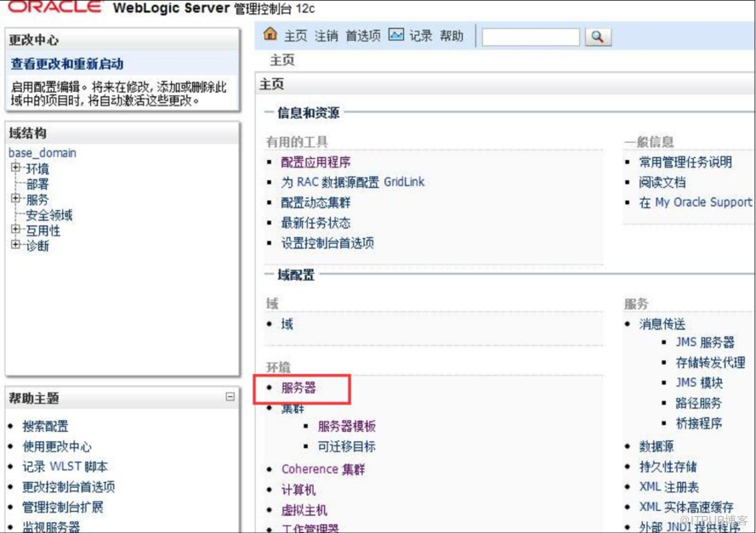Open 服务器模板 link

pyautogui.click(x=347, y=426)
